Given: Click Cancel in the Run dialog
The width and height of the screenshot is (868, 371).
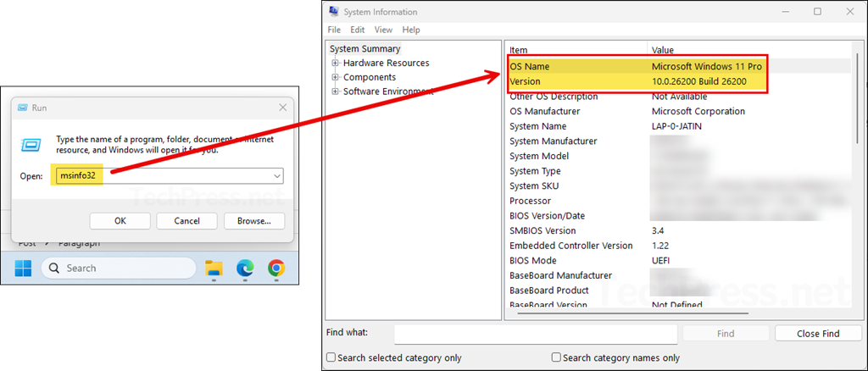Looking at the screenshot, I should (186, 220).
